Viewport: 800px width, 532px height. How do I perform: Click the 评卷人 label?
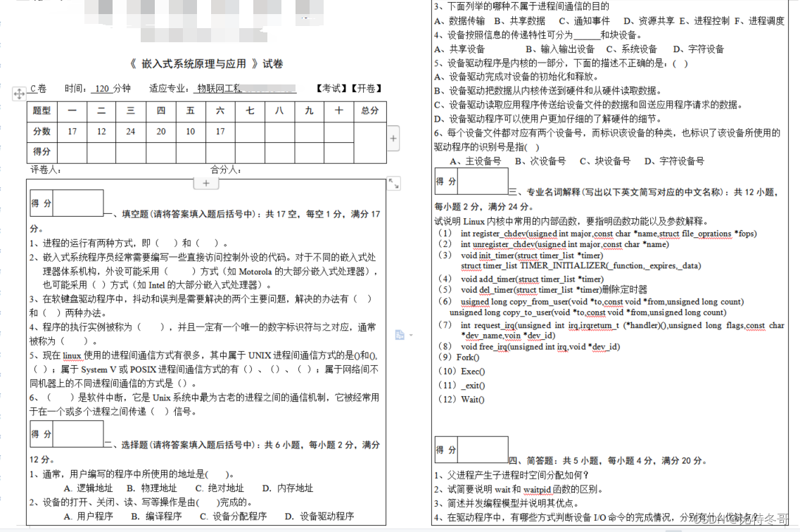[x=46, y=170]
